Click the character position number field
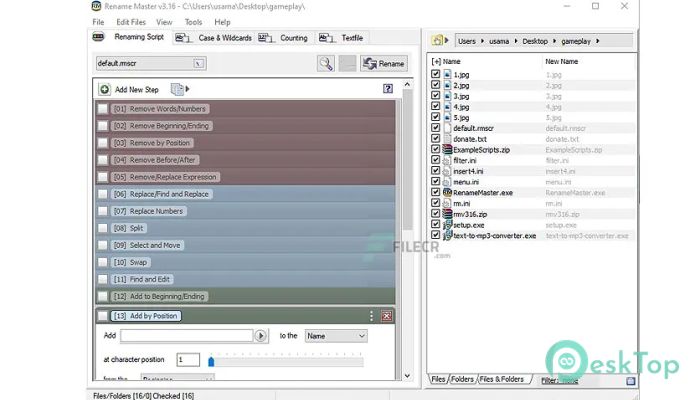Viewport: 700px width, 400px height. 188,360
